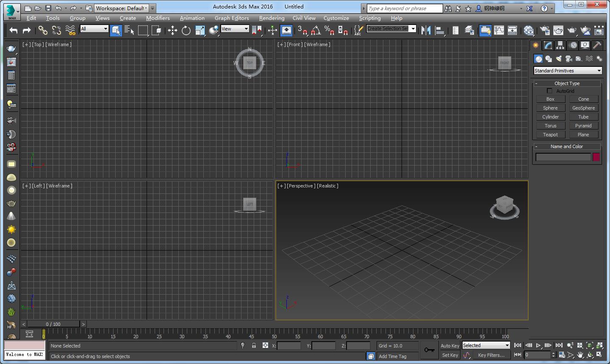Open the Selected key filter dropdown
The height and width of the screenshot is (364, 610).
tap(486, 345)
